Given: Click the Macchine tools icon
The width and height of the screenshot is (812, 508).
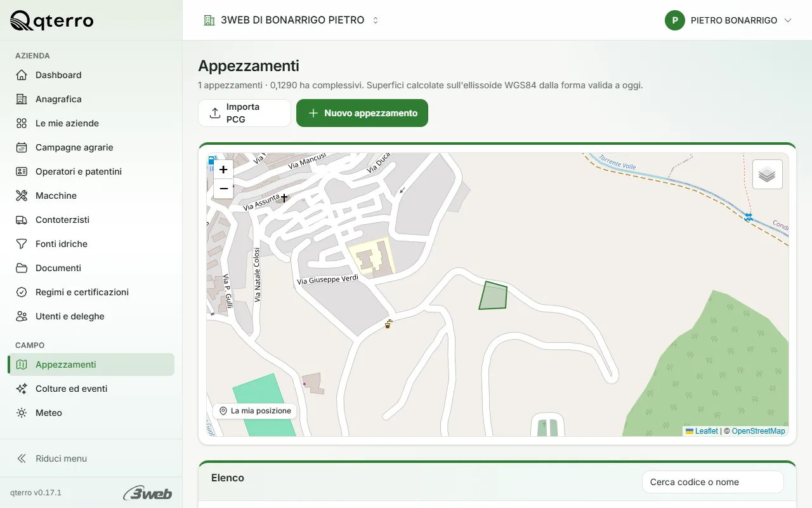Looking at the screenshot, I should [x=22, y=196].
